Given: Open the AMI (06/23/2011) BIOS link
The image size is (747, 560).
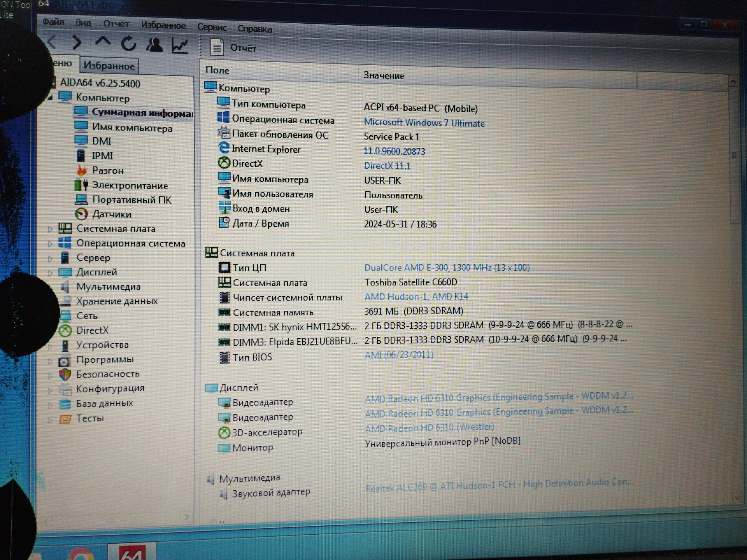Looking at the screenshot, I should (399, 355).
